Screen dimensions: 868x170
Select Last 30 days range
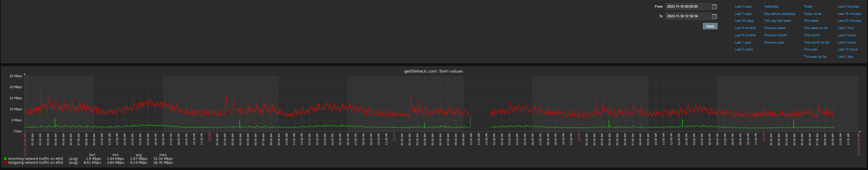pos(744,21)
